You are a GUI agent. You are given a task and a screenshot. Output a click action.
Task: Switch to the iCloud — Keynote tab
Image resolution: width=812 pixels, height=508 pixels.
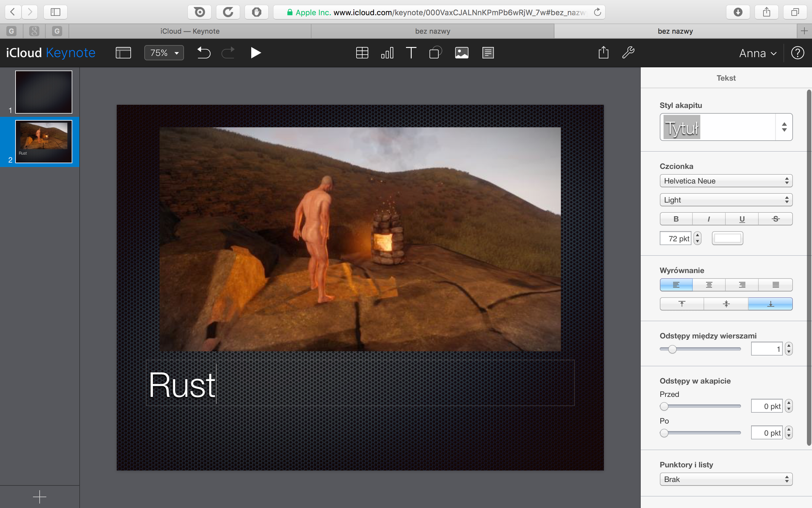pyautogui.click(x=190, y=31)
